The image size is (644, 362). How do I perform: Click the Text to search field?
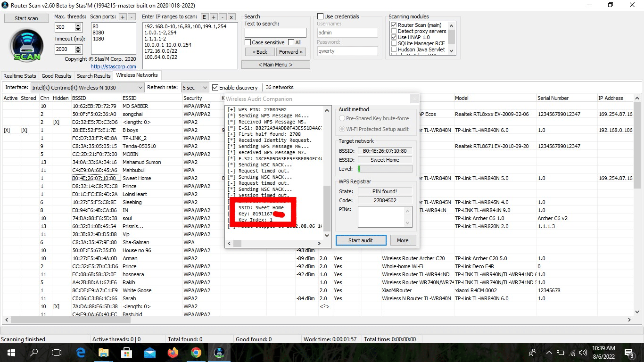[275, 33]
